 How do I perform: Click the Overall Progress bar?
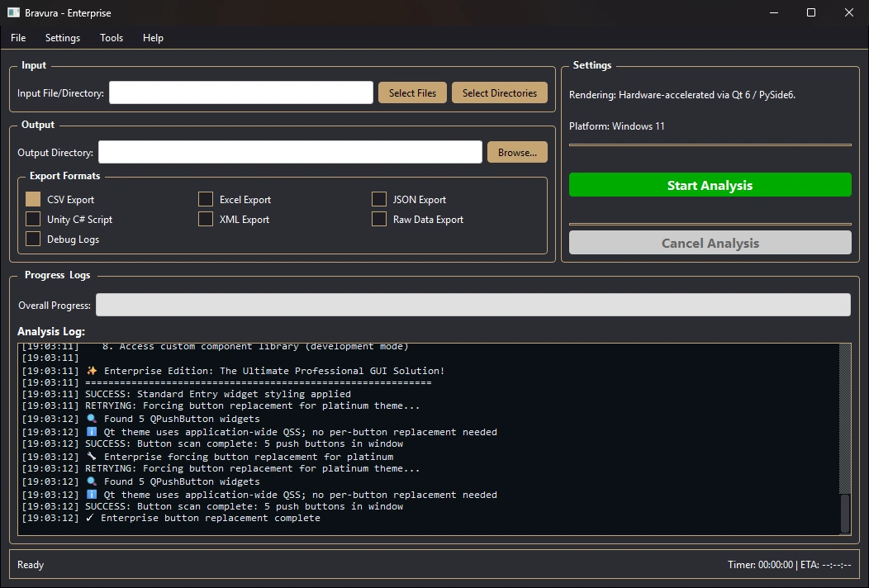click(472, 305)
